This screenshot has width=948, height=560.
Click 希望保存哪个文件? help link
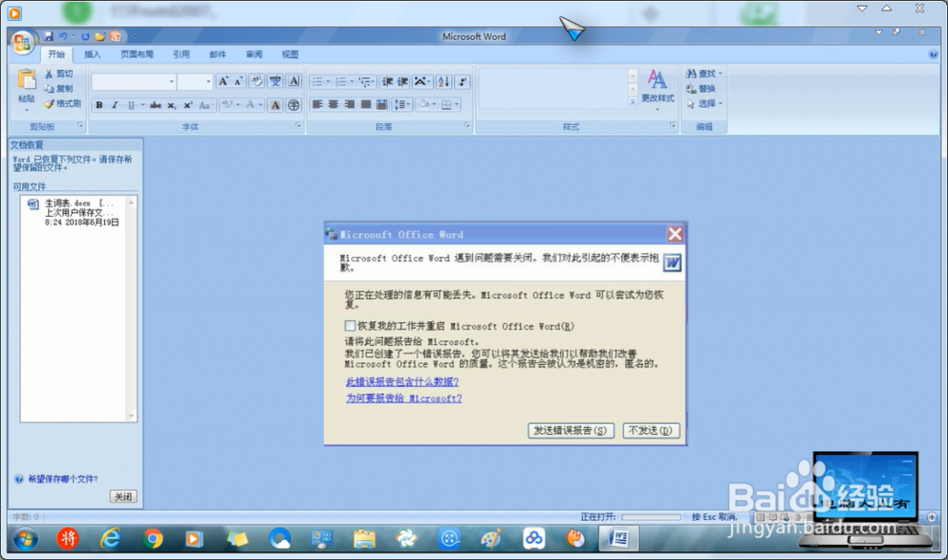63,479
